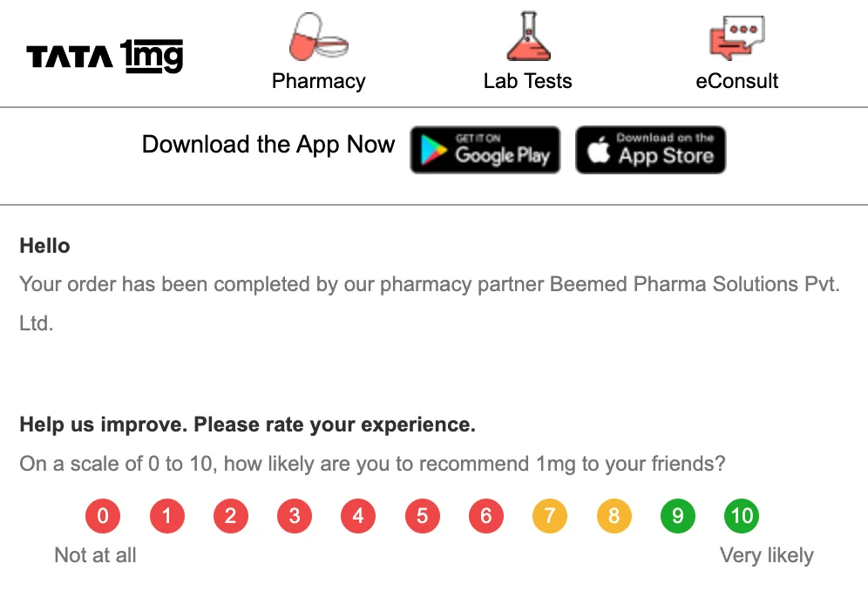Click the 'Not at all' scale label
The height and width of the screenshot is (591, 868).
pyautogui.click(x=95, y=554)
